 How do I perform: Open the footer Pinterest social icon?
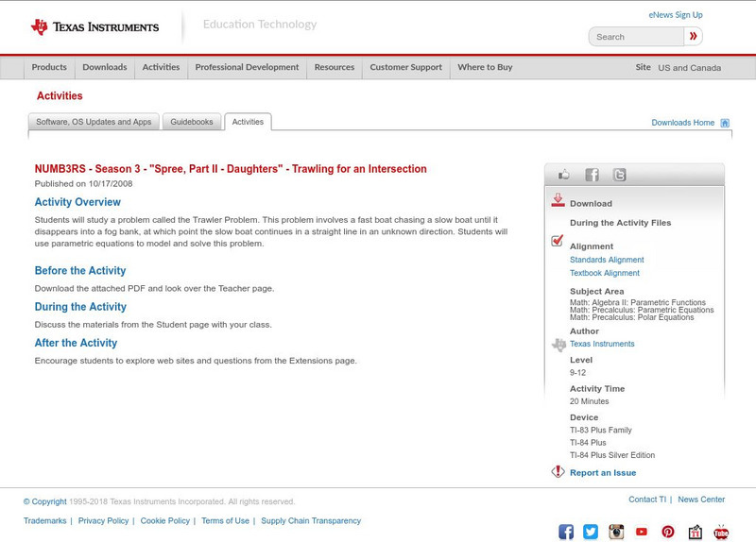click(x=668, y=532)
